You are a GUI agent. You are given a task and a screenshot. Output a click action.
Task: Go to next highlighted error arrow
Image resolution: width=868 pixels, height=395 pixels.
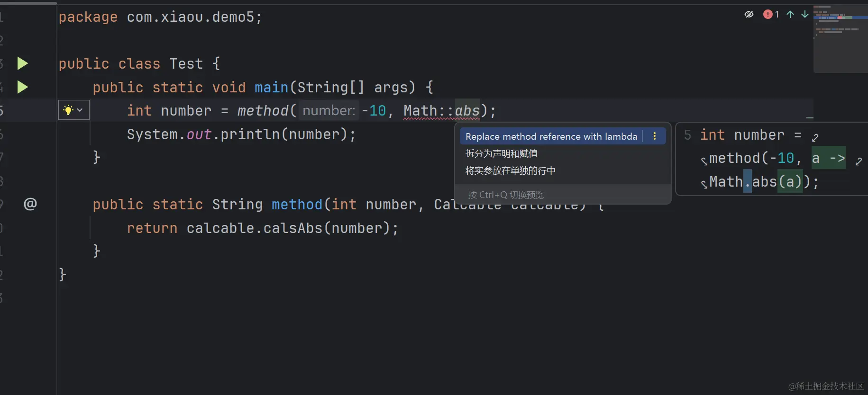[805, 14]
